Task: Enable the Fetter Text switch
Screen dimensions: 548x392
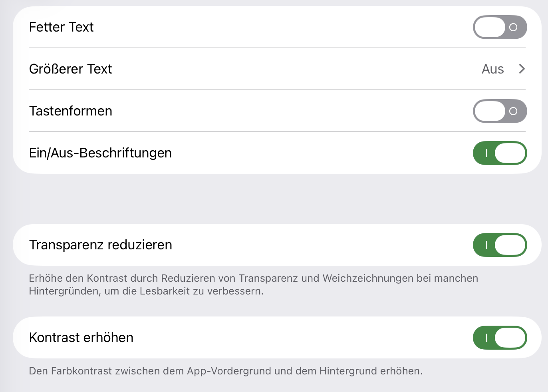Action: coord(500,27)
